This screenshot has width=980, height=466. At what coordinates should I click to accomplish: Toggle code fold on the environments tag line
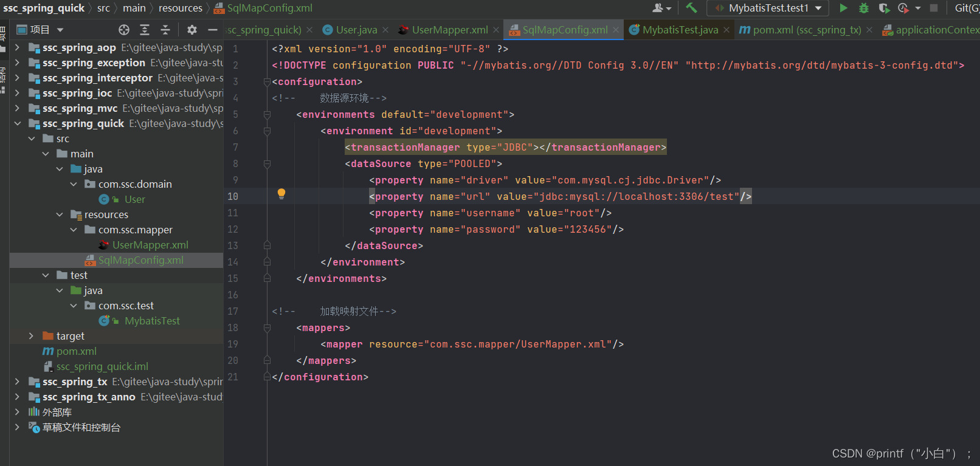[x=267, y=114]
